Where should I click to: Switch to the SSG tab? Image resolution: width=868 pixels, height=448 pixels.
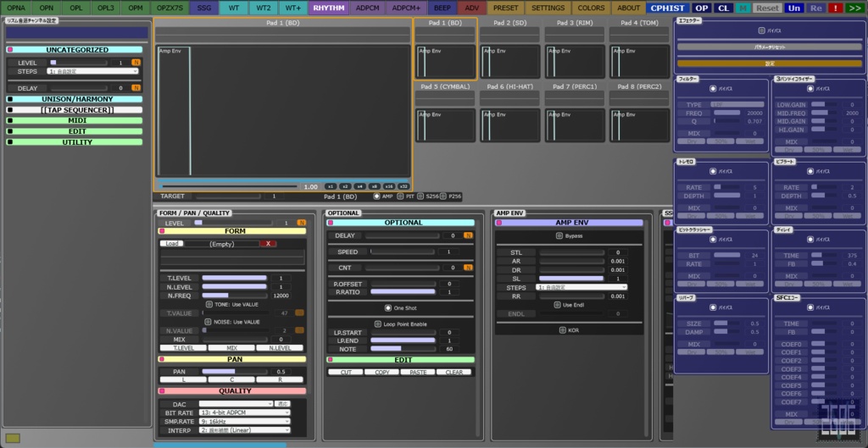coord(204,8)
